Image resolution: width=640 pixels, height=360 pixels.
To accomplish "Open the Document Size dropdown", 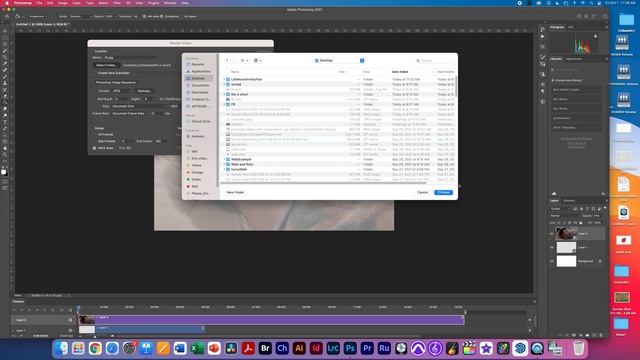I will [x=139, y=106].
